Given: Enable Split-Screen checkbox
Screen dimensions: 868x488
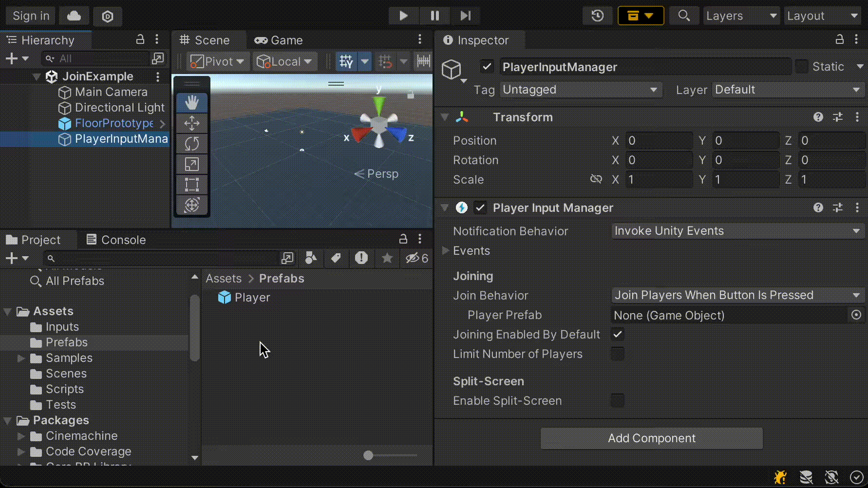Looking at the screenshot, I should pyautogui.click(x=617, y=401).
